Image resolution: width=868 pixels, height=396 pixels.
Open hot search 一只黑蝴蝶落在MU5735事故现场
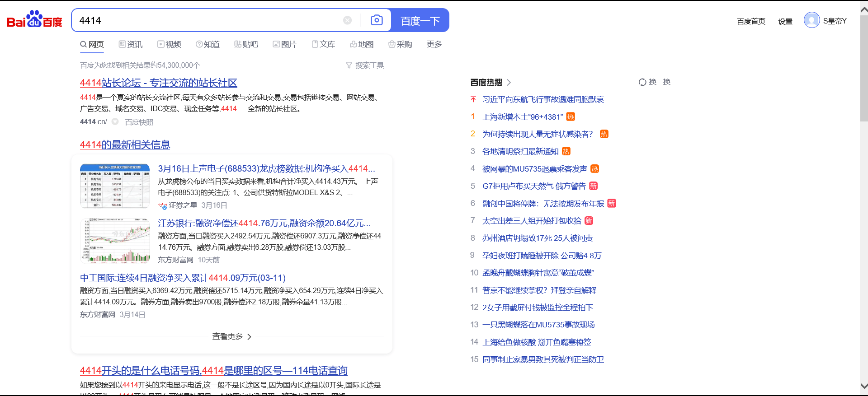click(x=538, y=325)
